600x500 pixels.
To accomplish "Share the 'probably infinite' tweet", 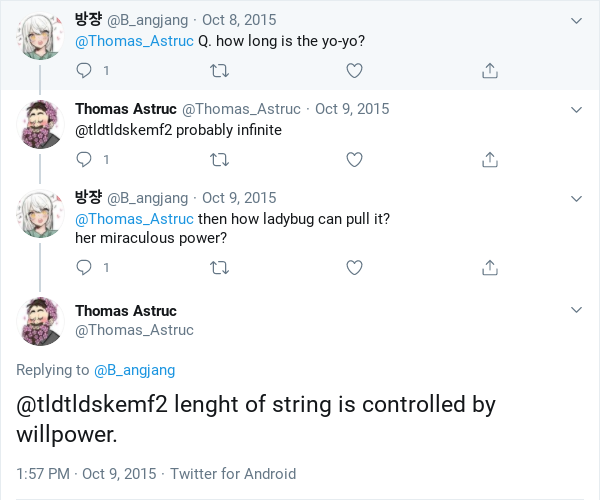I will 490,159.
